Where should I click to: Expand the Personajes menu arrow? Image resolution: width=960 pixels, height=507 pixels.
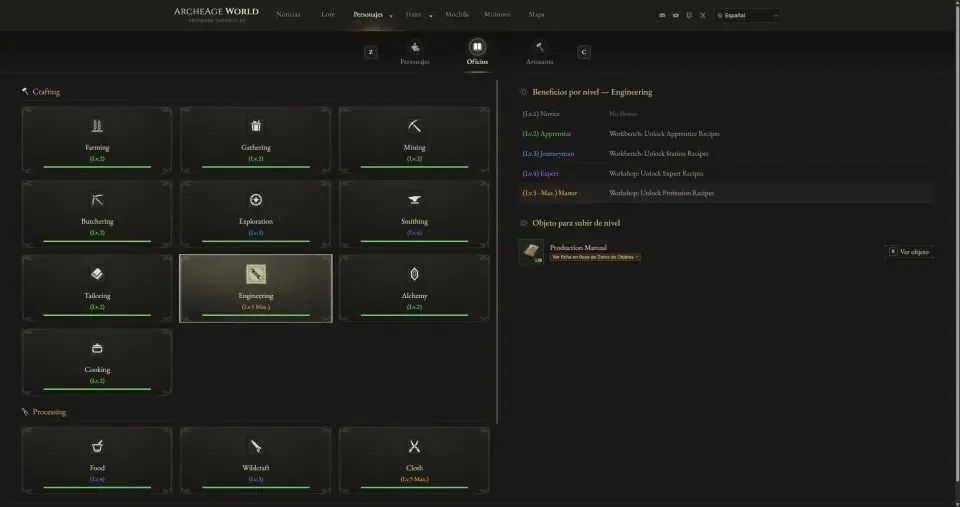(391, 16)
